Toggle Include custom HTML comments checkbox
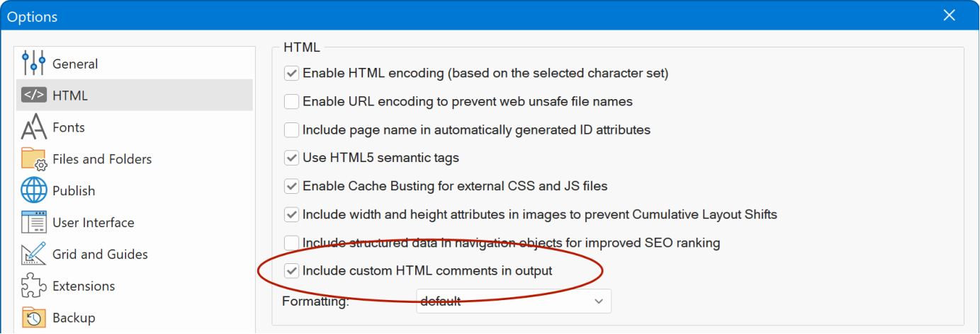 tap(291, 270)
